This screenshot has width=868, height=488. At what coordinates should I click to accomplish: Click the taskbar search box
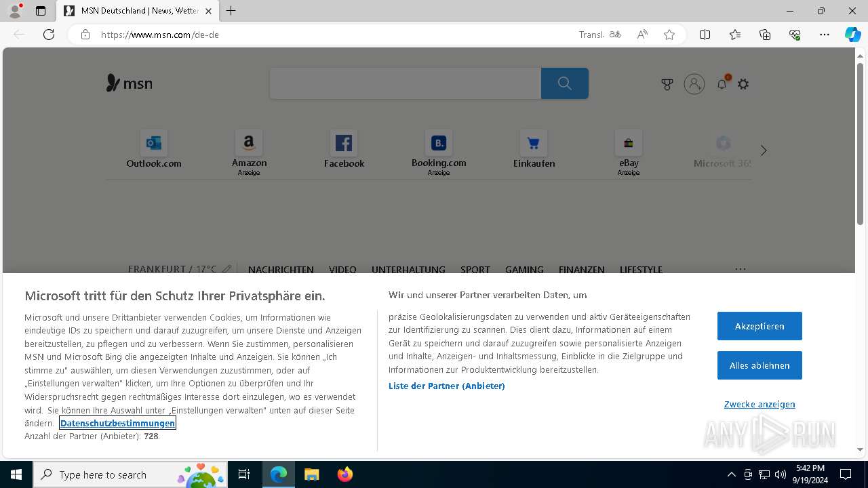130,474
